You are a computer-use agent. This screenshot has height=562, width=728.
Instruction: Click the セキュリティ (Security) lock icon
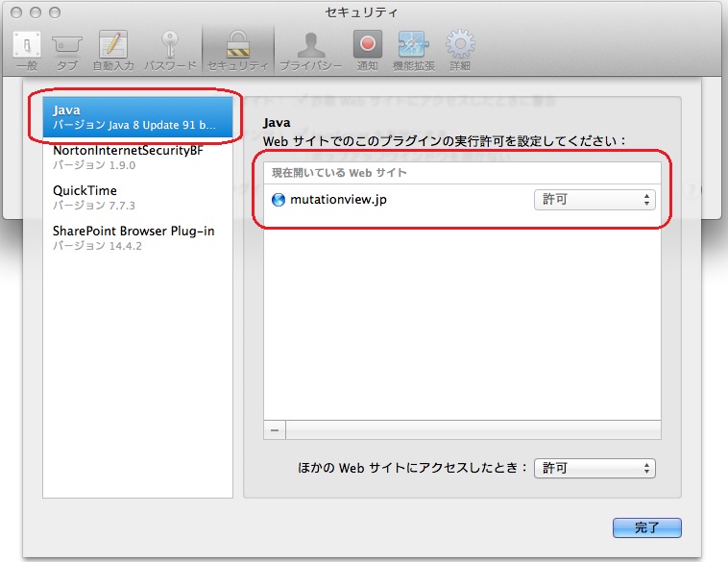(237, 49)
